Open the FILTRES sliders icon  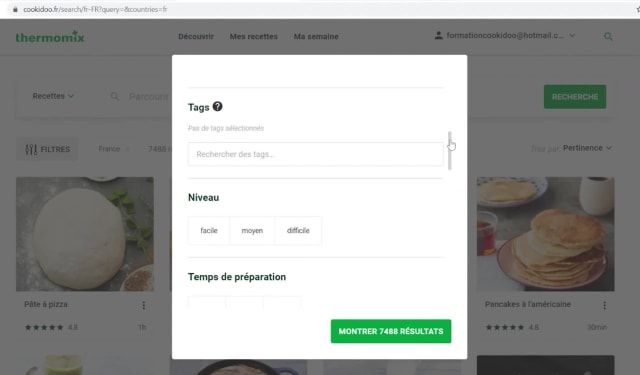[31, 149]
